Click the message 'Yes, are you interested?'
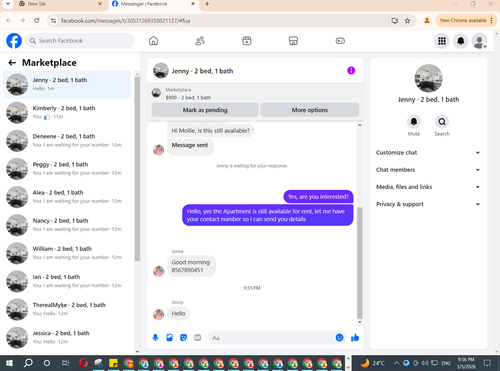This screenshot has height=371, width=500. click(318, 197)
